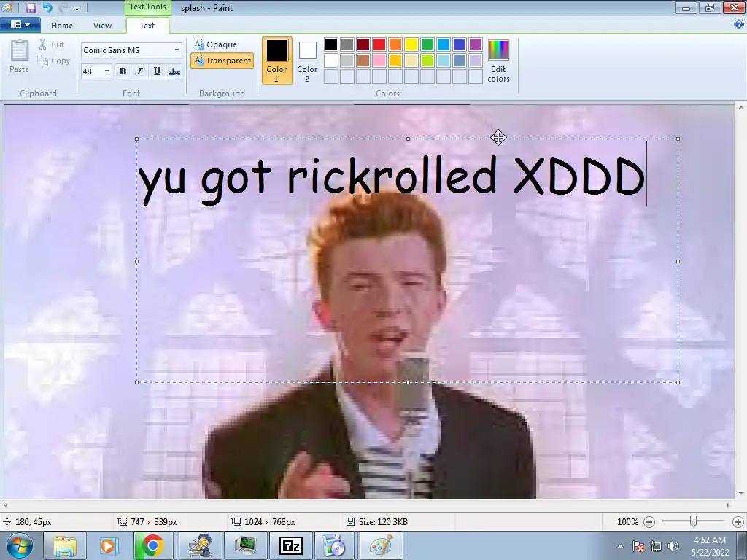Click the Paint palette icon on the taskbar
This screenshot has height=560, width=747.
pos(381,545)
